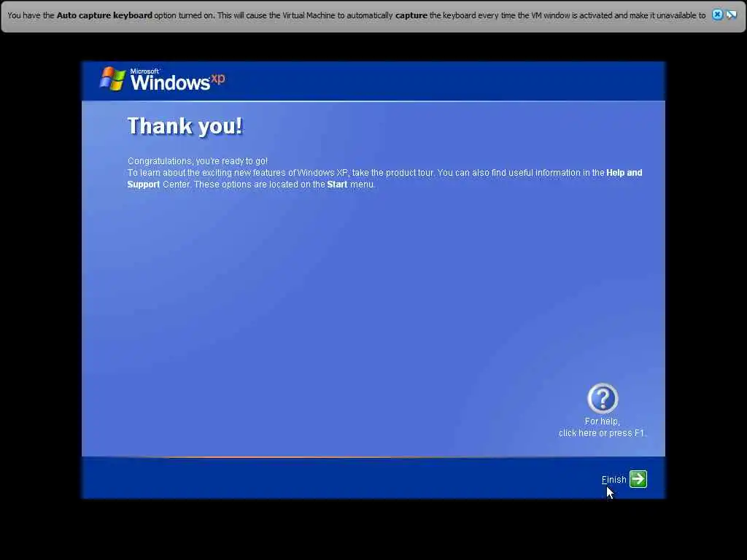747x560 pixels.
Task: Click the message icon beside the notification close button
Action: coord(731,15)
